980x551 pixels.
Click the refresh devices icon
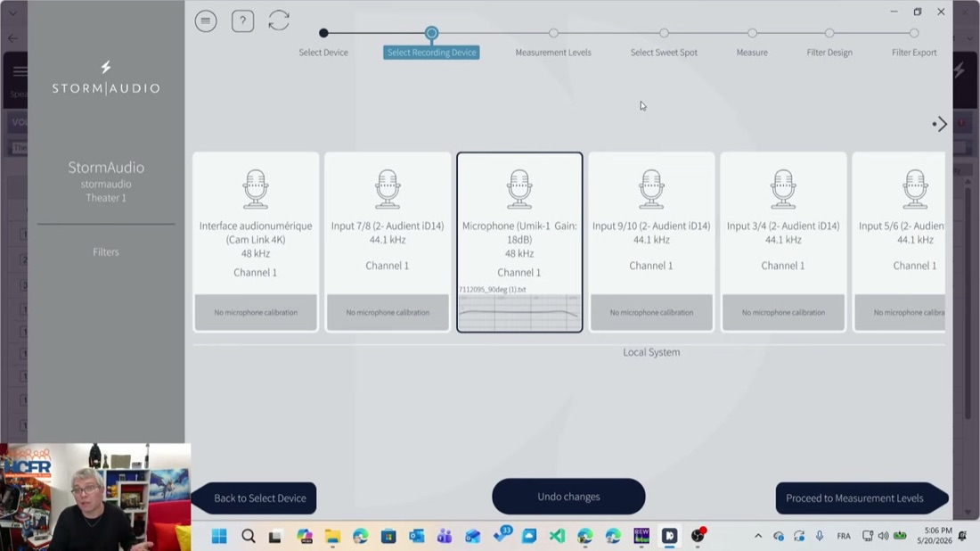(279, 21)
